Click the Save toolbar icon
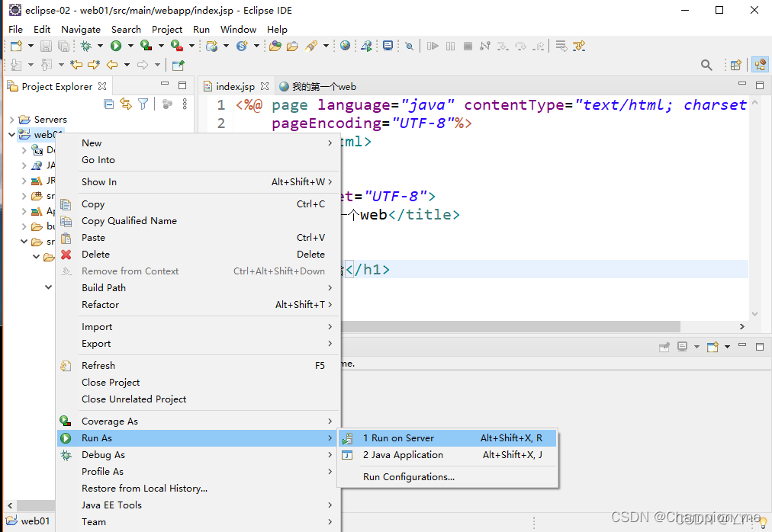The height and width of the screenshot is (532, 772). [x=46, y=46]
